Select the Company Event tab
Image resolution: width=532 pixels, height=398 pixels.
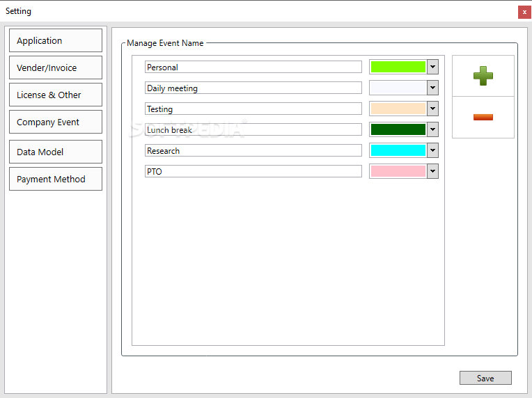point(56,122)
